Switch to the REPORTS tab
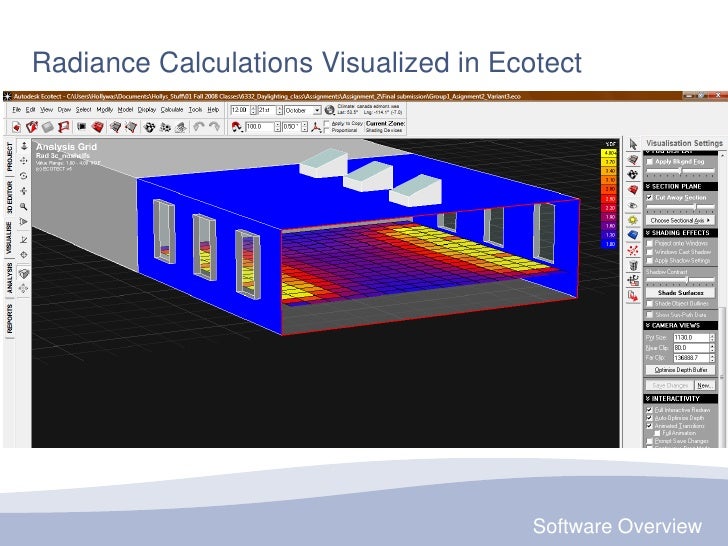The image size is (728, 546). [10, 318]
